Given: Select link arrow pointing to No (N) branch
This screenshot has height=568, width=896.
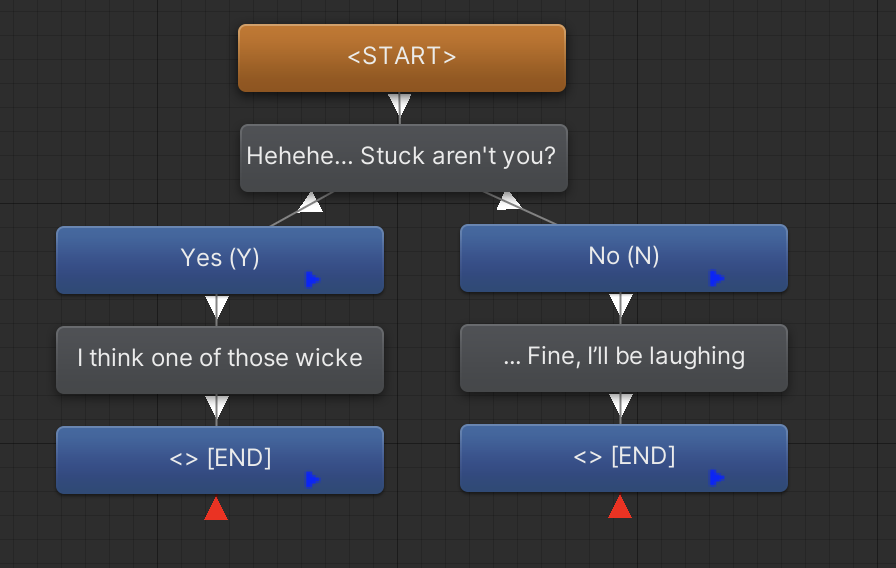Looking at the screenshot, I should (509, 201).
